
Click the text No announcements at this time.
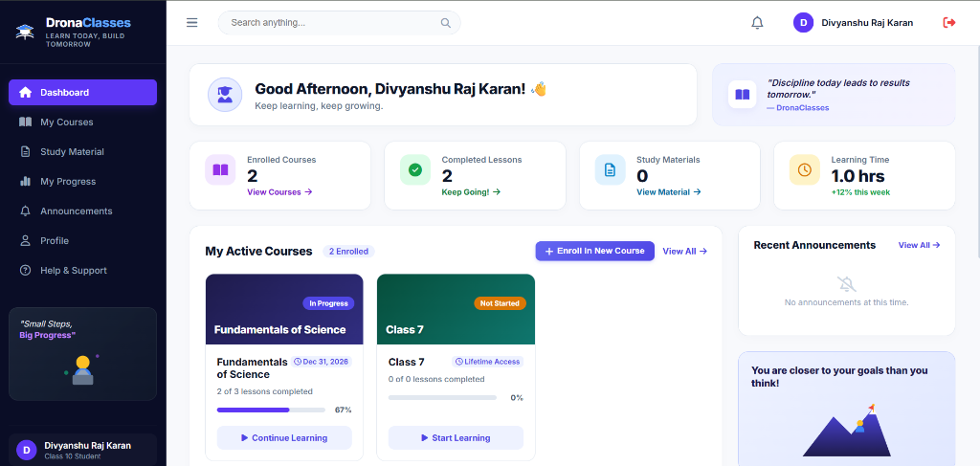coord(846,302)
